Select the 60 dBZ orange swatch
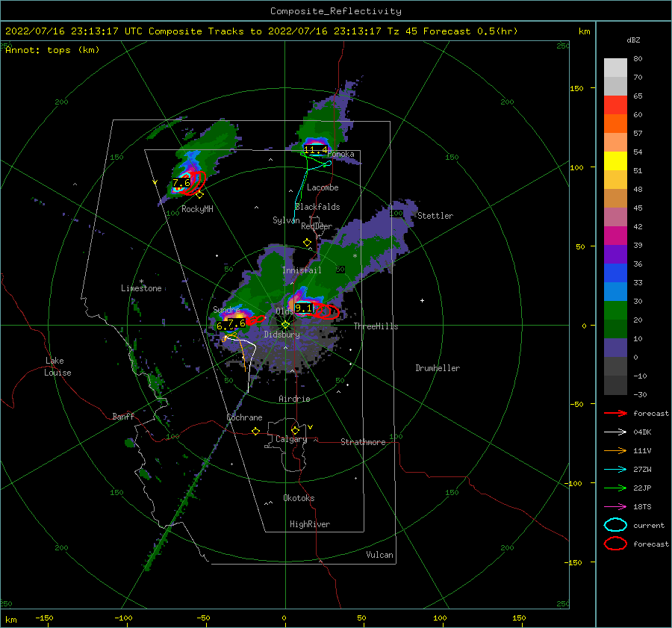 coord(615,123)
